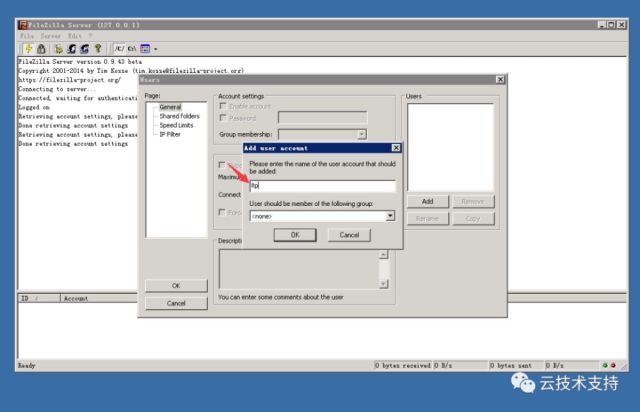
Task: Open the <none> group dropdown in Add user account
Action: [390, 216]
